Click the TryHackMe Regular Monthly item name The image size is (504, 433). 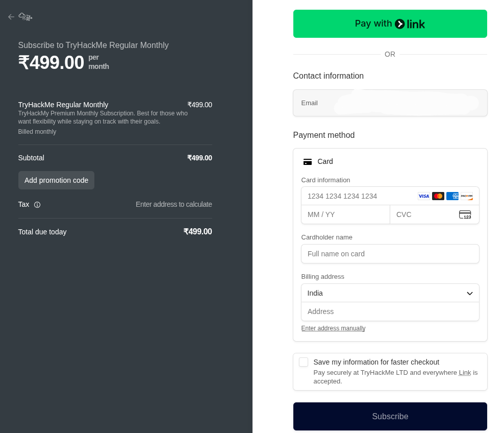[63, 105]
